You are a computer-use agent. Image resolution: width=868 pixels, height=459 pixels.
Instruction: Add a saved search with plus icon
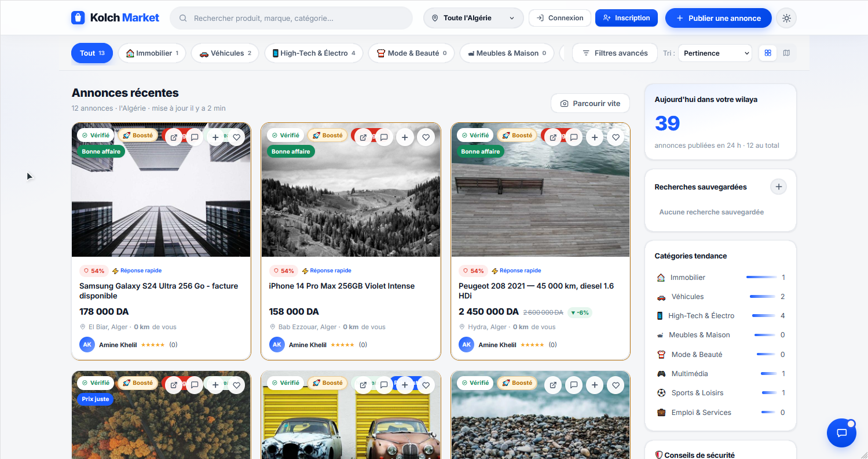(x=779, y=187)
